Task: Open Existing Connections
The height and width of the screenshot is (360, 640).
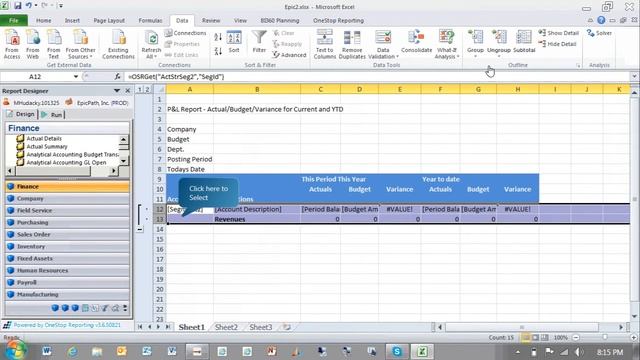Action: point(118,44)
